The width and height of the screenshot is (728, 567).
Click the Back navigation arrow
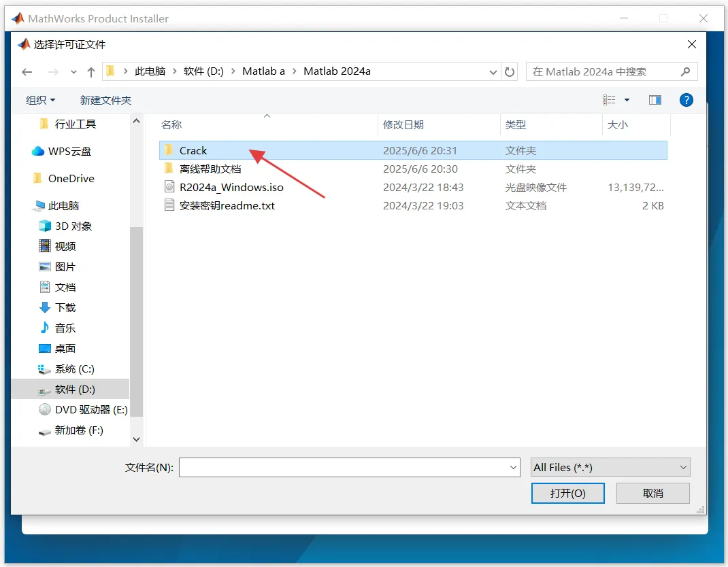pyautogui.click(x=27, y=72)
